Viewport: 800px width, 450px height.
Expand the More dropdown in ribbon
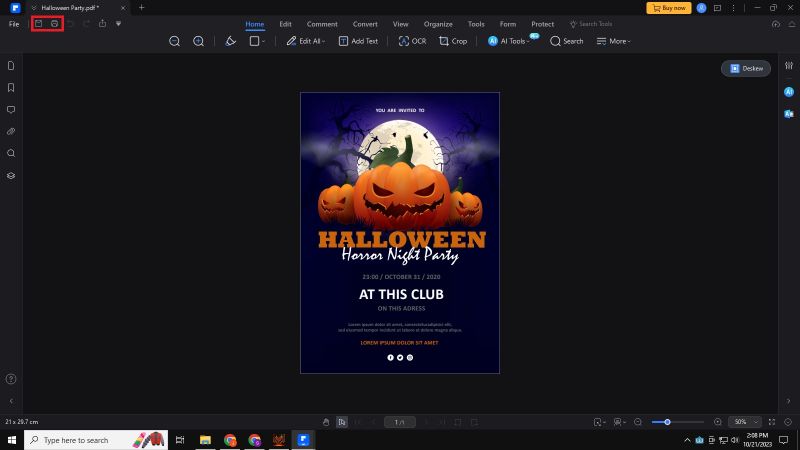pyautogui.click(x=614, y=41)
